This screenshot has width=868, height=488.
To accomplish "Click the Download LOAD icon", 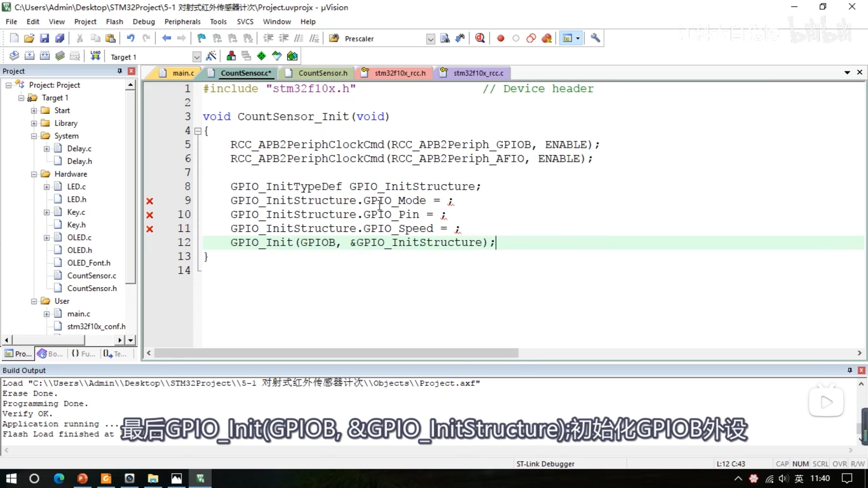I will (95, 56).
